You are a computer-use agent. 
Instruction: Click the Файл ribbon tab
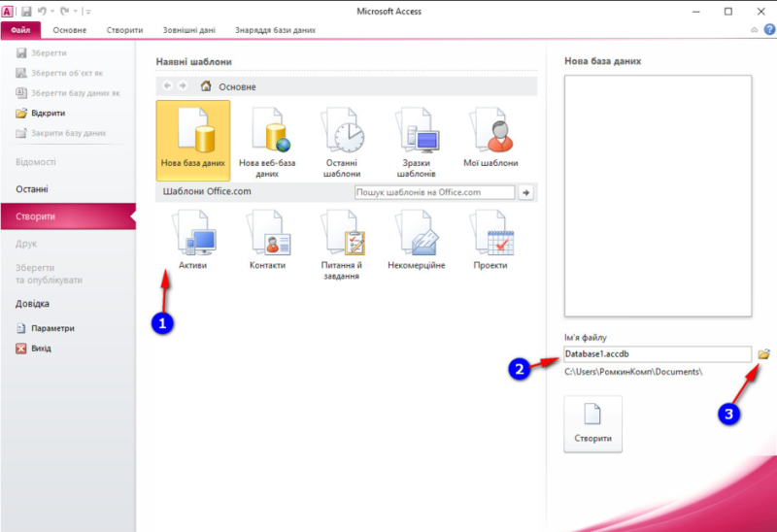click(20, 30)
